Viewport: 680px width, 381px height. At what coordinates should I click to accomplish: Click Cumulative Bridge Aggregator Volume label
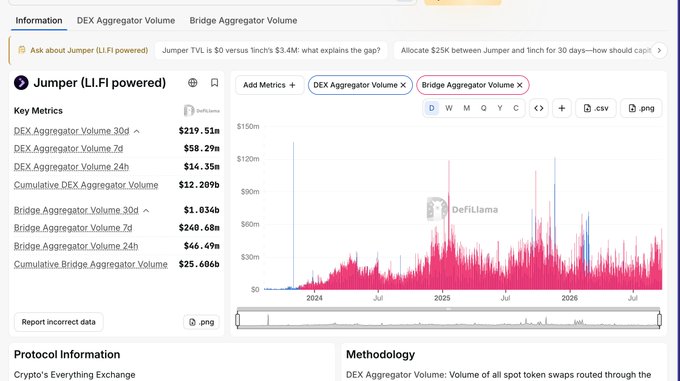91,264
